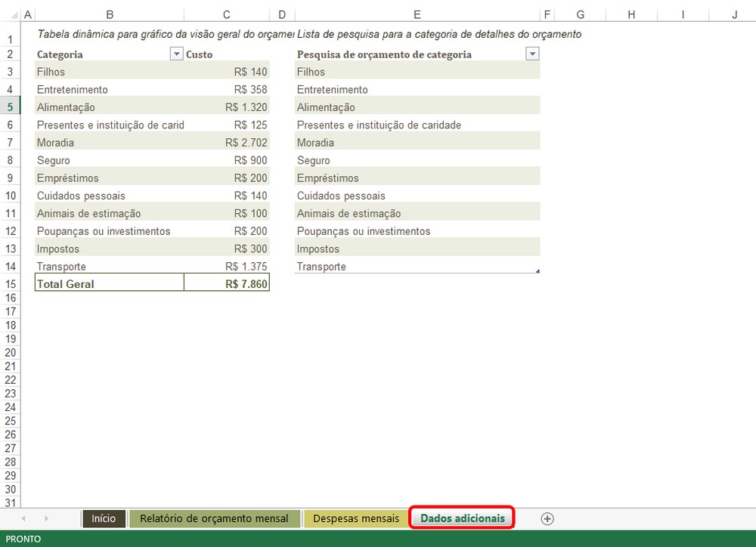
Task: Switch to the Início sheet tab
Action: pos(104,518)
